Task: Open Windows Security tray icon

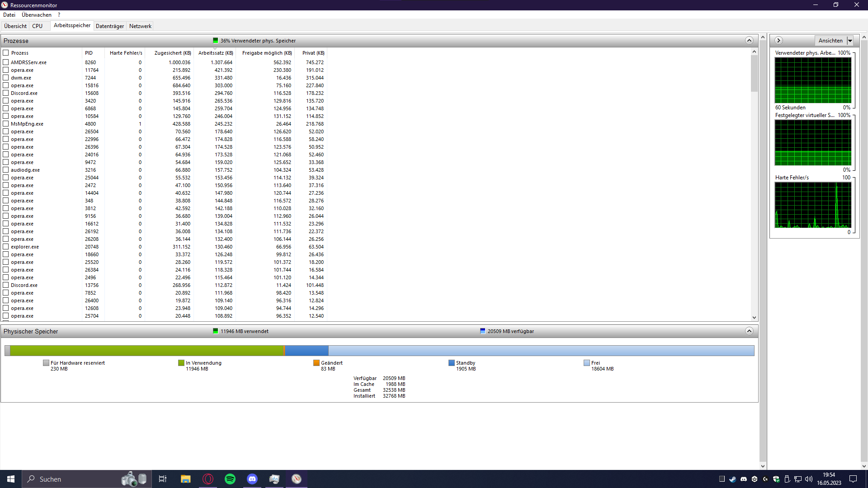Action: [x=776, y=479]
